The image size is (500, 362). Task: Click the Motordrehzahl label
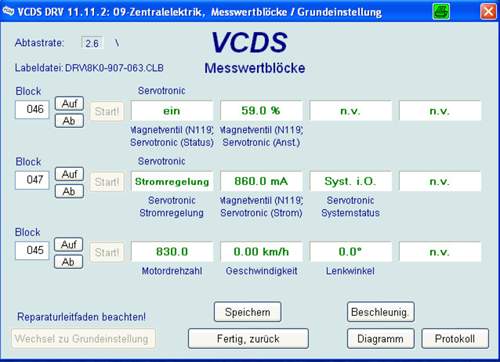(x=172, y=271)
